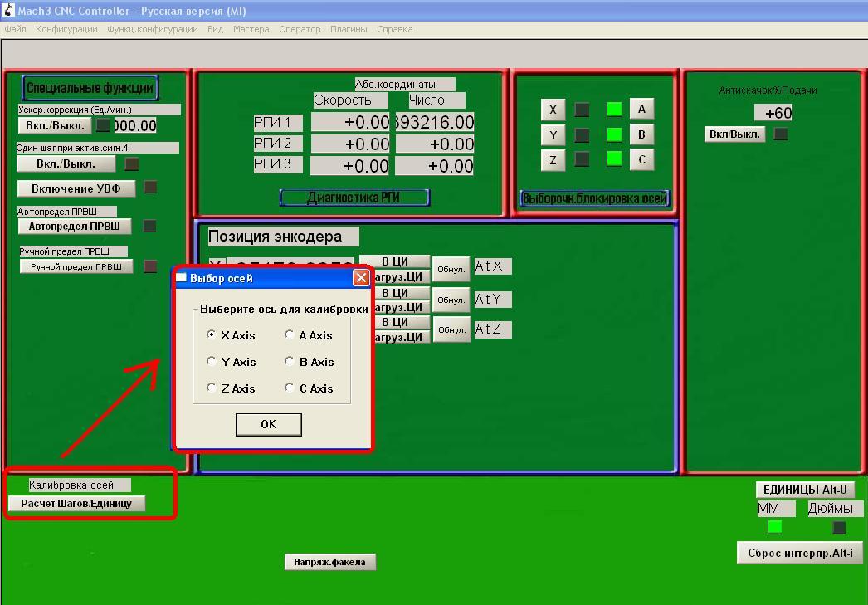868x605 pixels.
Task: Click РГИ 3 Число value field
Action: (x=434, y=165)
